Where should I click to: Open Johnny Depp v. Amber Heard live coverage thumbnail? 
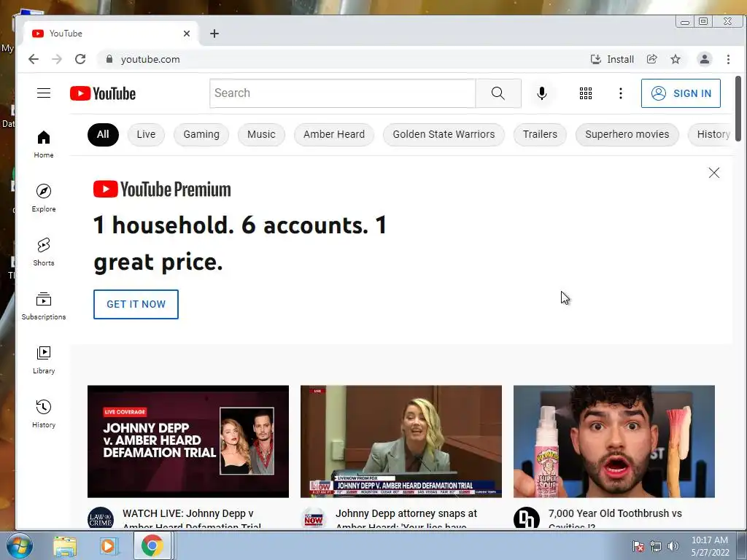[x=188, y=441]
